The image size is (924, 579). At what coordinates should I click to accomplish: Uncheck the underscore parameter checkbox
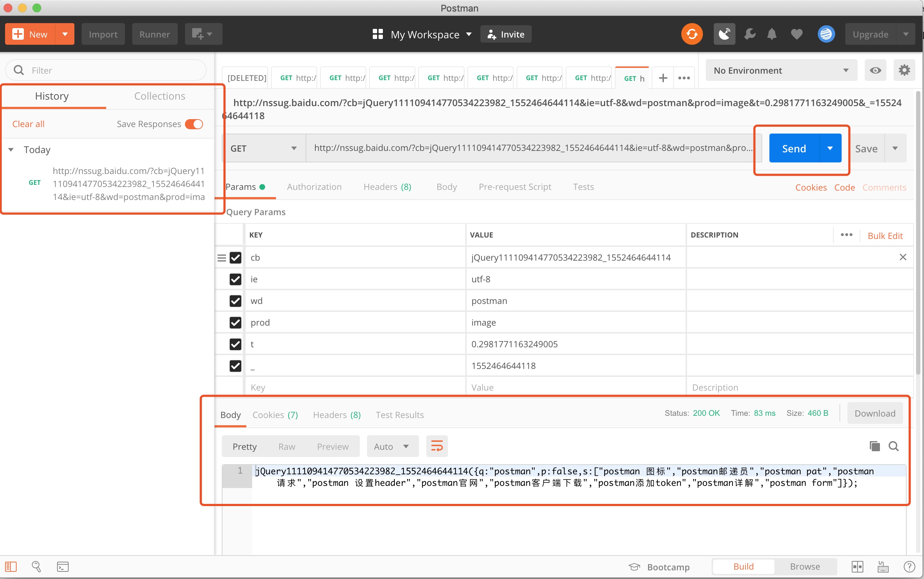tap(235, 366)
